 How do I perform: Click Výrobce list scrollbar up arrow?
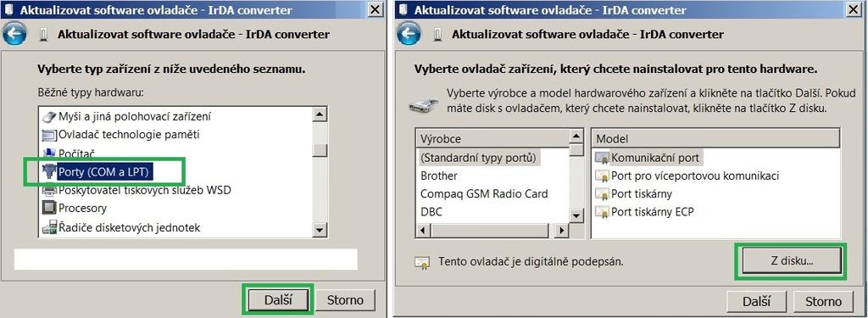pos(576,137)
